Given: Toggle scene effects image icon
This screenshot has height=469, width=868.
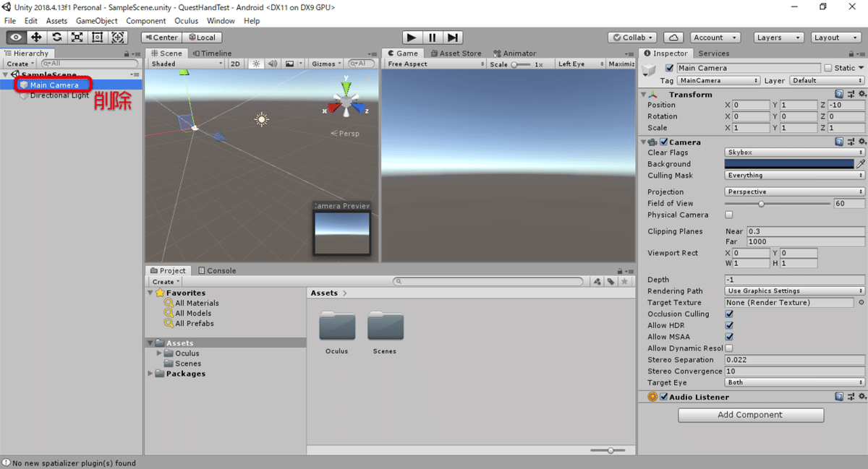Looking at the screenshot, I should [290, 64].
